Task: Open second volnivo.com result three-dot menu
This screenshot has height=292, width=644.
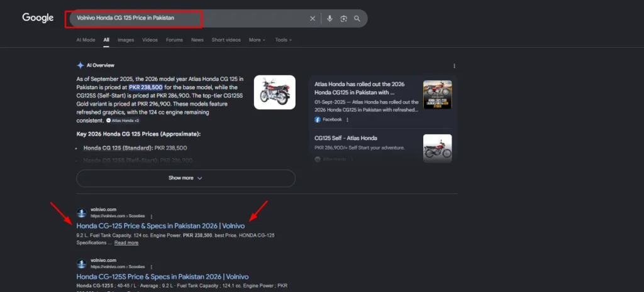Action: coord(152,267)
